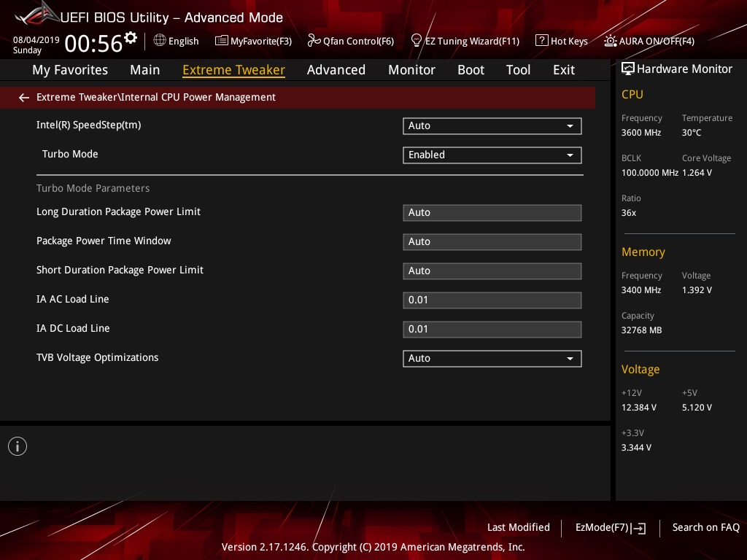Click the IA DC Load Line field

coord(492,330)
